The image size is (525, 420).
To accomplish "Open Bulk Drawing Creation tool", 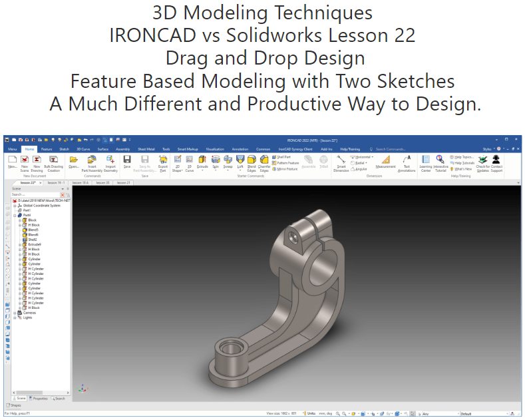I will tap(53, 160).
